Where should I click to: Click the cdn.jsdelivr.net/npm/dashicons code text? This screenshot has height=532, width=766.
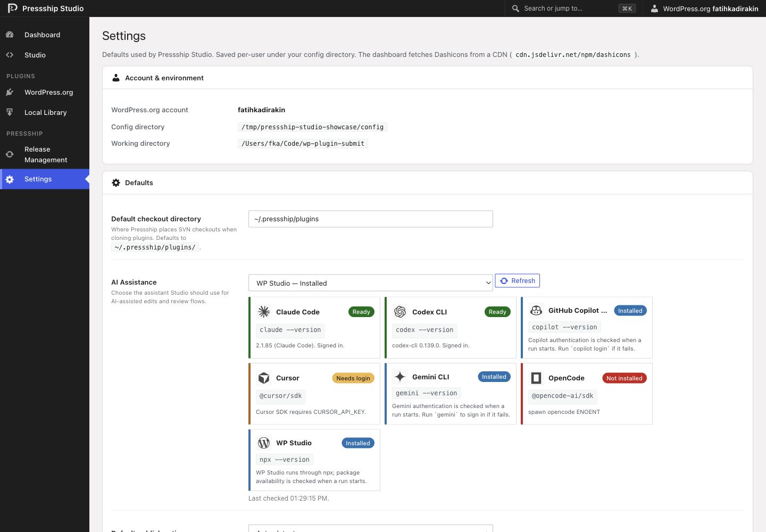pyautogui.click(x=573, y=55)
